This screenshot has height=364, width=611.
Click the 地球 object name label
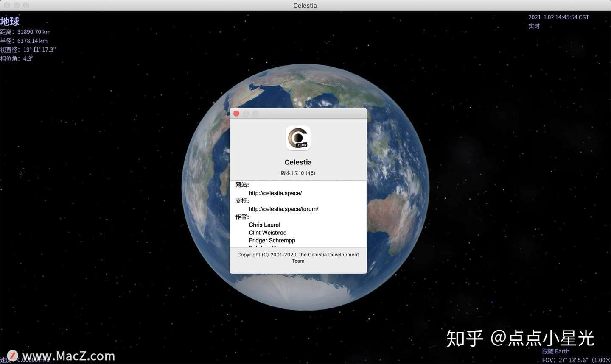point(9,21)
